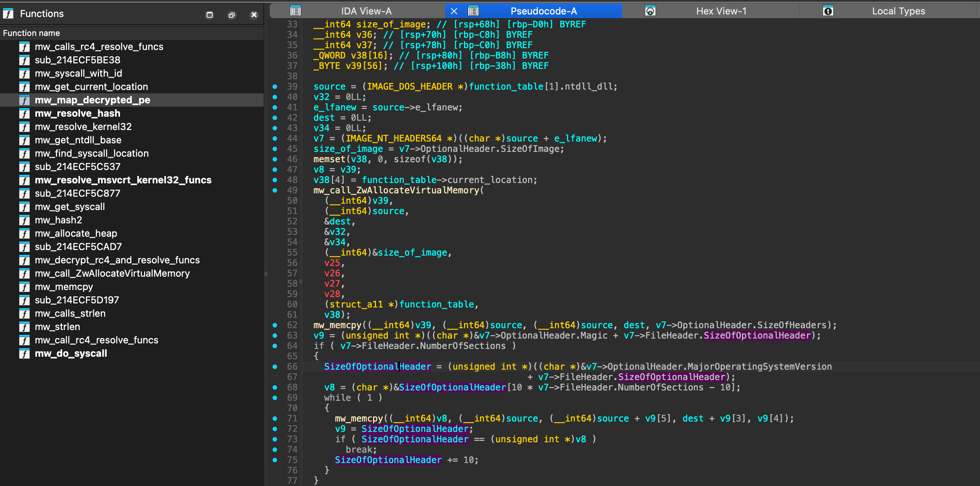Close the Pseudocode-A tab
Image resolution: width=980 pixels, height=486 pixels.
453,11
